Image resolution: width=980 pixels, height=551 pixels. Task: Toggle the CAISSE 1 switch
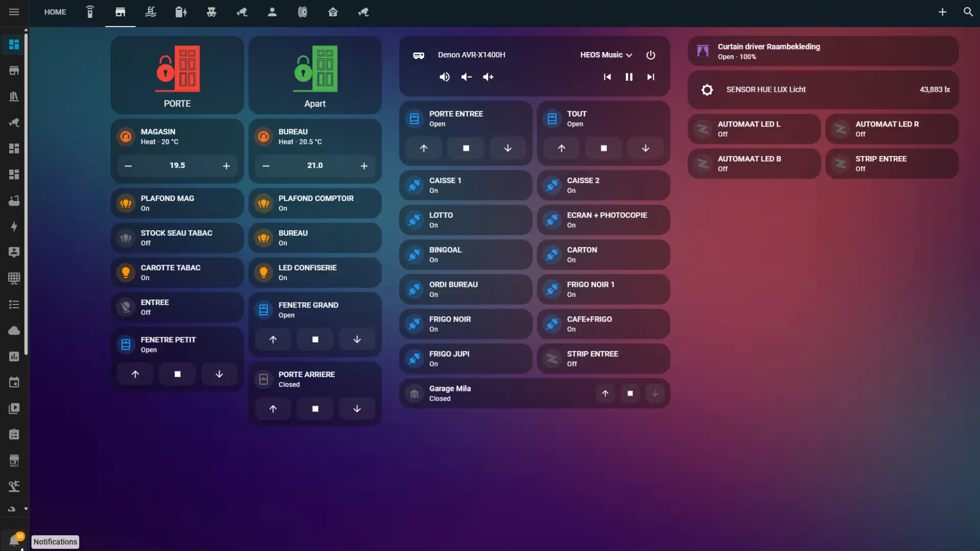tap(465, 185)
